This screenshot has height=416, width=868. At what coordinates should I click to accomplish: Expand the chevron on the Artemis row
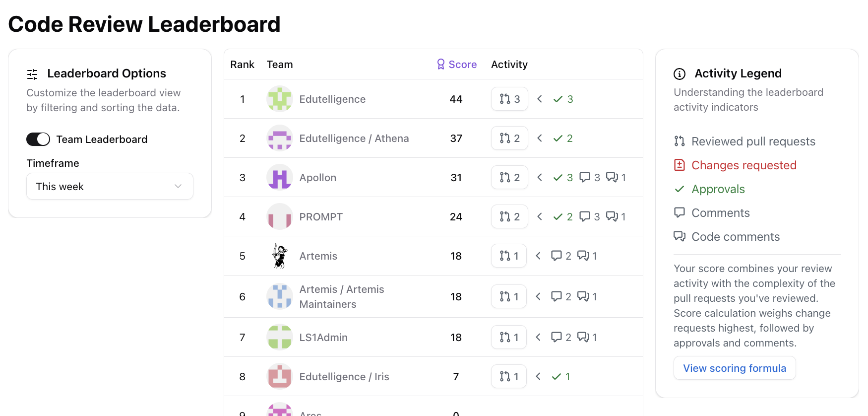tap(538, 256)
